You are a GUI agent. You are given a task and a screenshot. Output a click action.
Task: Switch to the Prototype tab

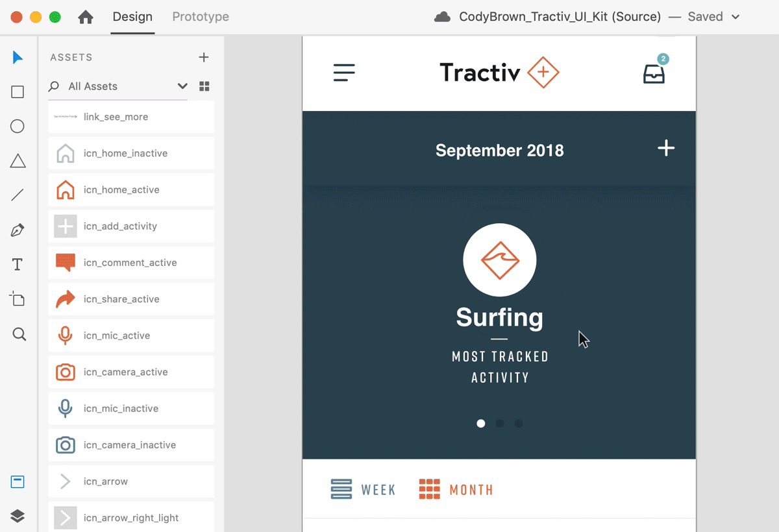pyautogui.click(x=201, y=17)
